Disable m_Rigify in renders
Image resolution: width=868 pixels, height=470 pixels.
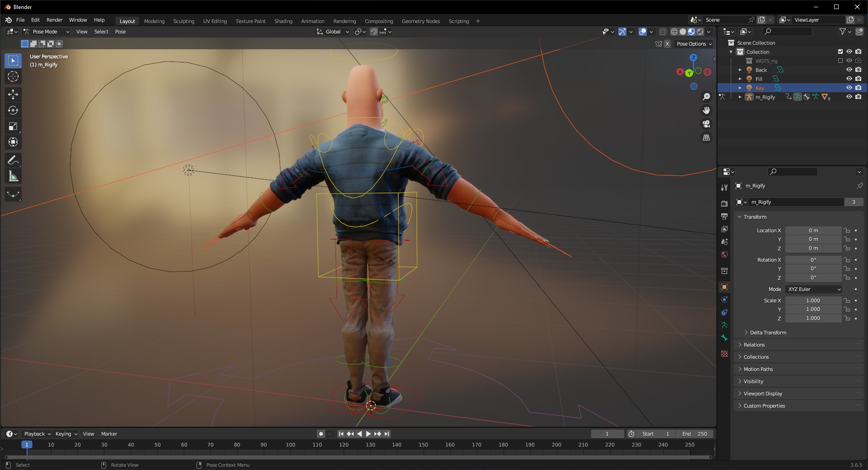click(x=858, y=97)
